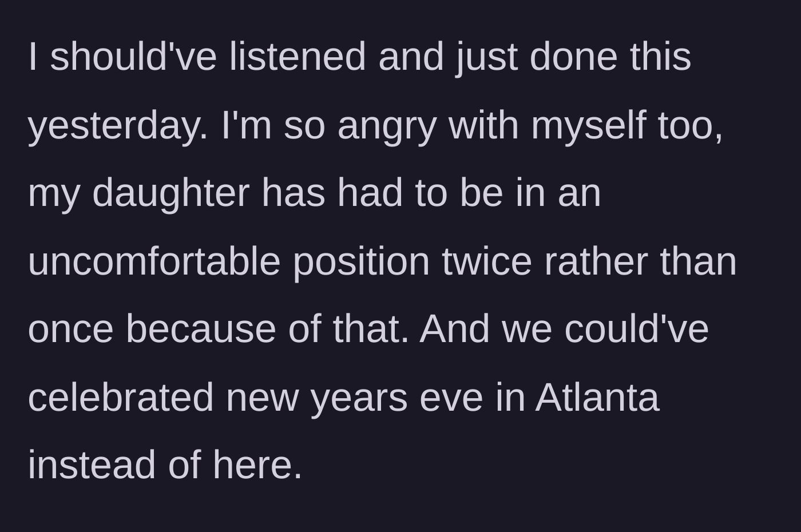Click the word "celebrated"
This screenshot has width=801, height=532.
(x=120, y=397)
